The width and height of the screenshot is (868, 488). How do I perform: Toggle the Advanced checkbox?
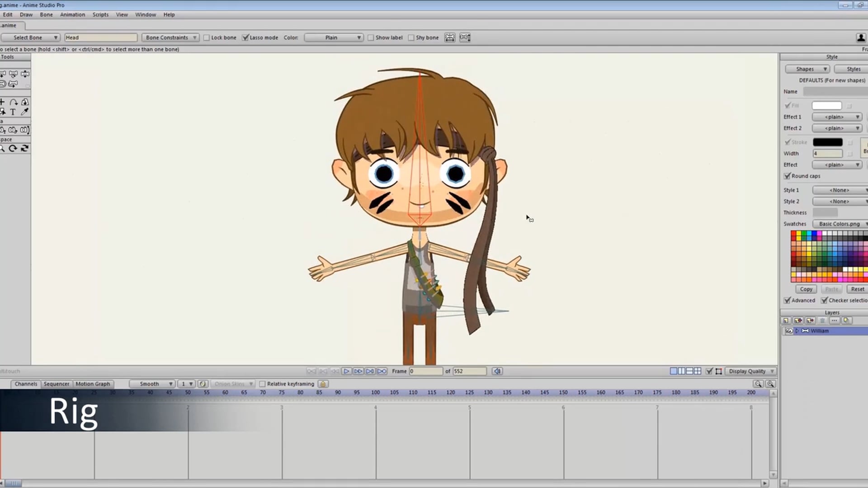[787, 300]
